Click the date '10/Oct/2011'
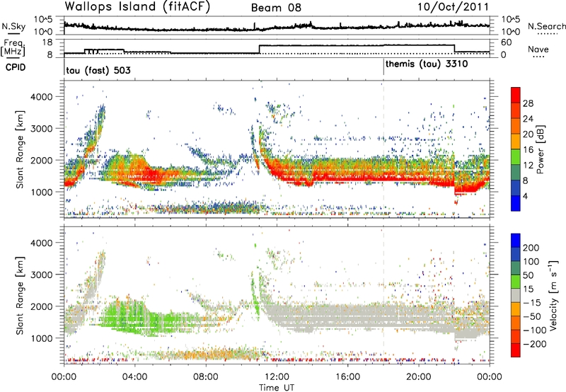Image resolution: width=566 pixels, height=392 pixels. tap(453, 7)
